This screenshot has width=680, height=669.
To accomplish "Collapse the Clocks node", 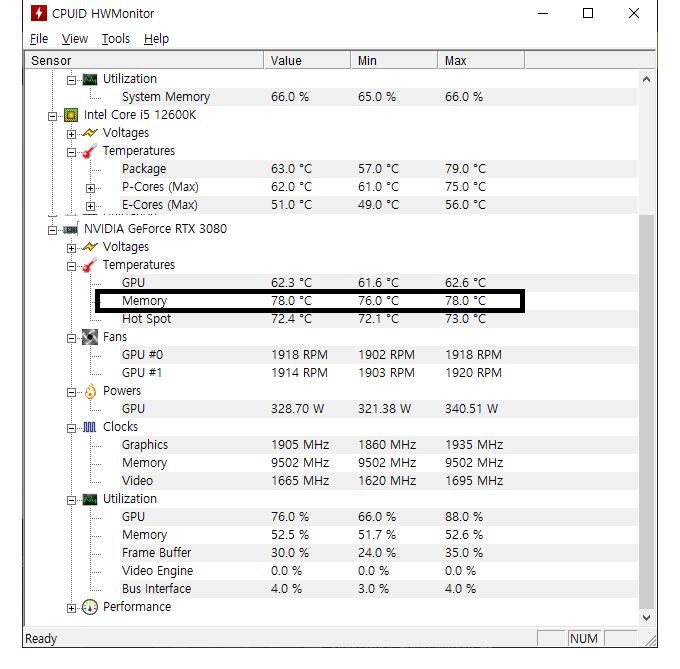I will [72, 428].
